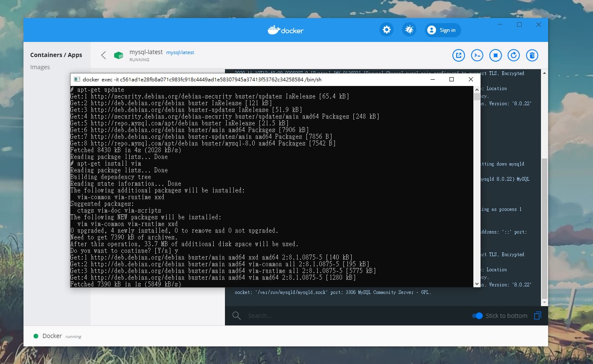This screenshot has width=593, height=364.
Task: Maximize the Docker Desktop window
Action: (519, 25)
